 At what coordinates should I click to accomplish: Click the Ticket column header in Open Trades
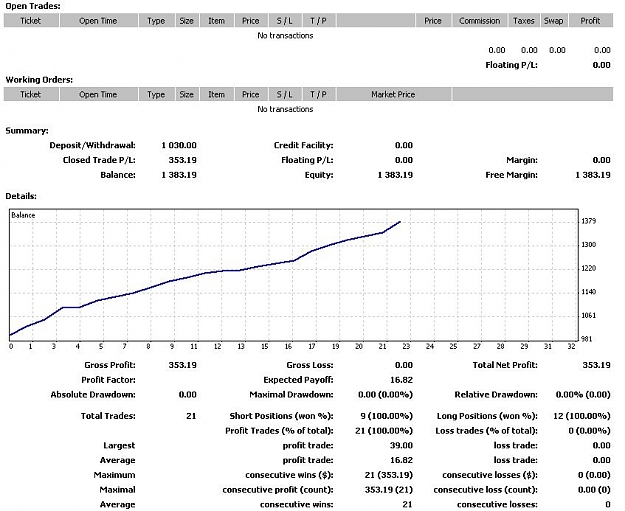[x=31, y=21]
